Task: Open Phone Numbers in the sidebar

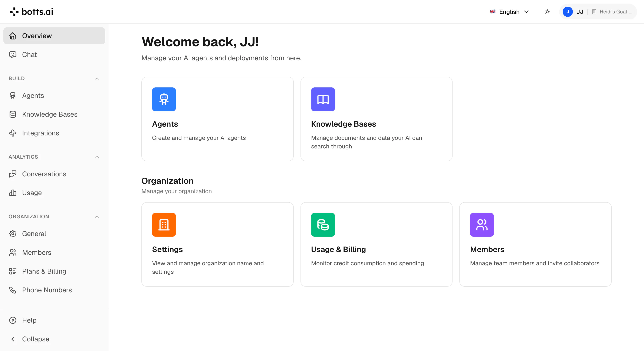Action: click(54, 290)
